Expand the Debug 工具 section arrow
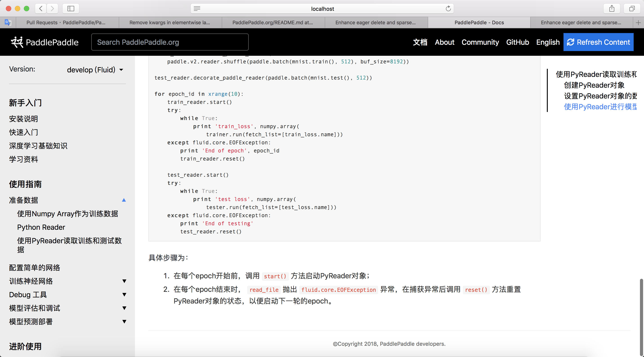The width and height of the screenshot is (644, 357). click(124, 295)
